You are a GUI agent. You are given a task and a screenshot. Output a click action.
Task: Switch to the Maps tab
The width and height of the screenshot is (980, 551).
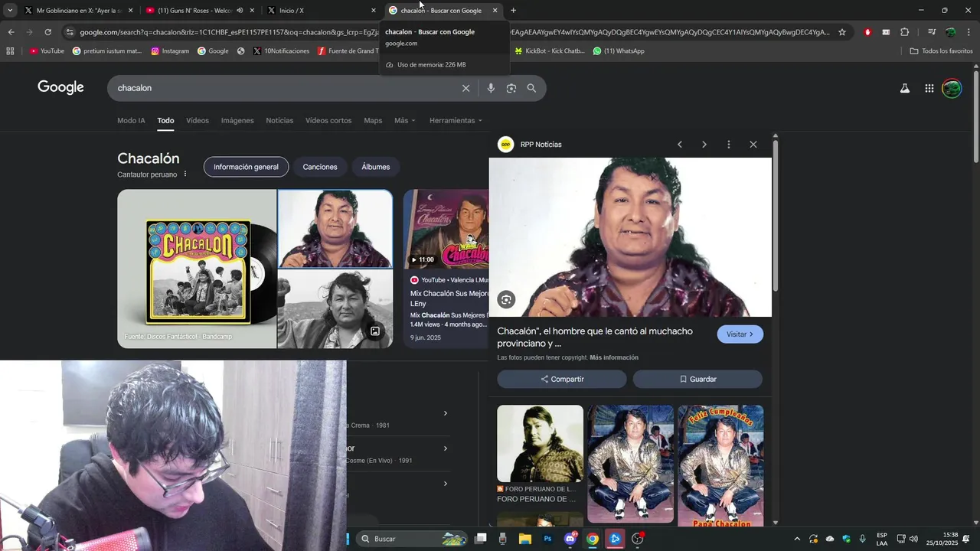tap(373, 121)
